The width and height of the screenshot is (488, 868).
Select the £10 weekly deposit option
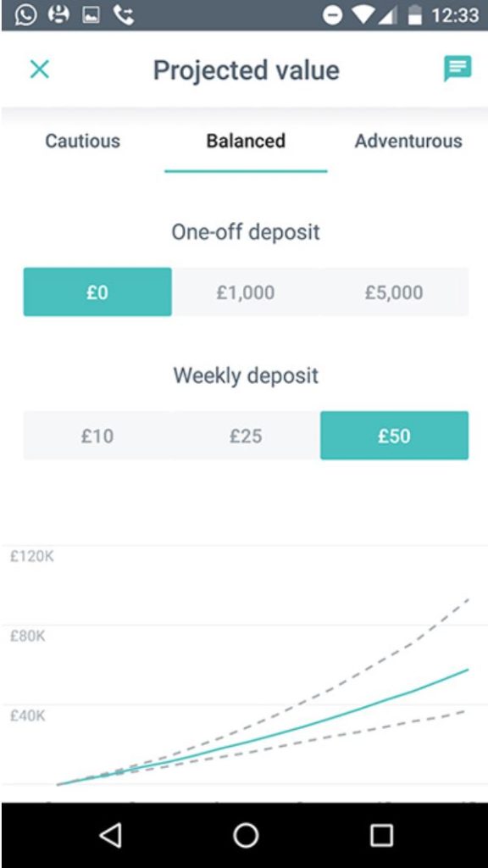click(x=97, y=436)
